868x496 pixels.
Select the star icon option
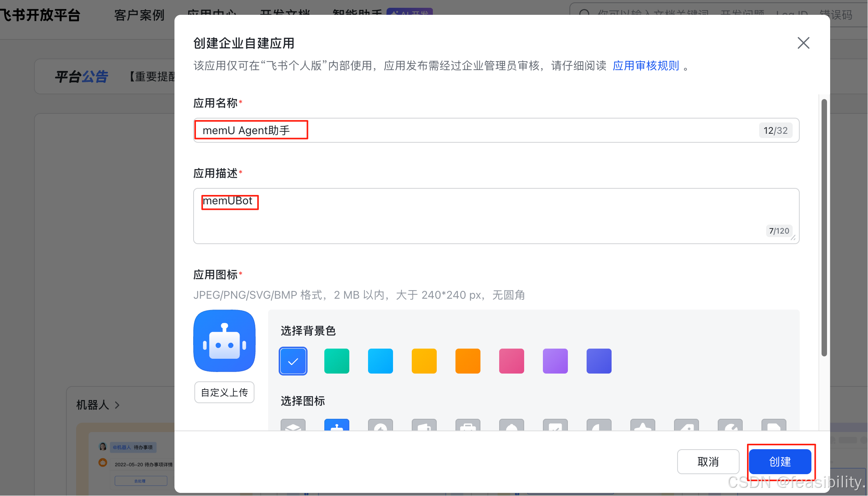pos(642,425)
